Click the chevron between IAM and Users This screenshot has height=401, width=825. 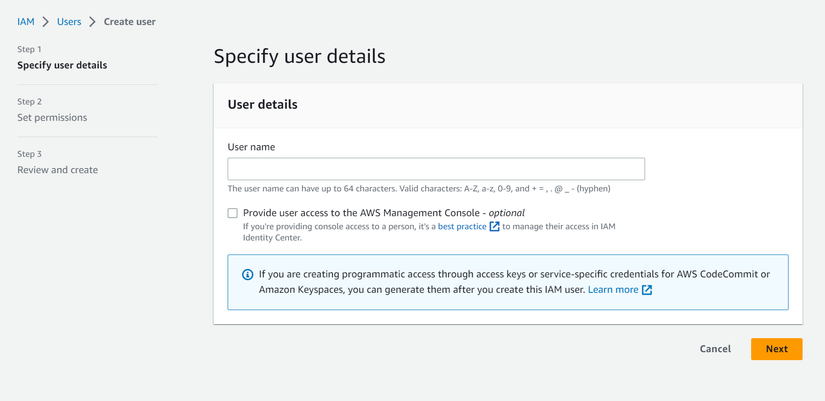click(46, 21)
